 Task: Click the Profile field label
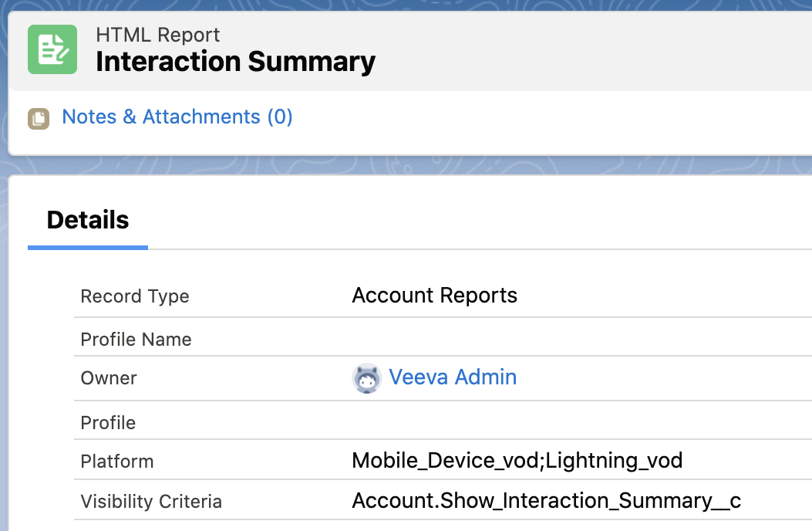point(108,423)
